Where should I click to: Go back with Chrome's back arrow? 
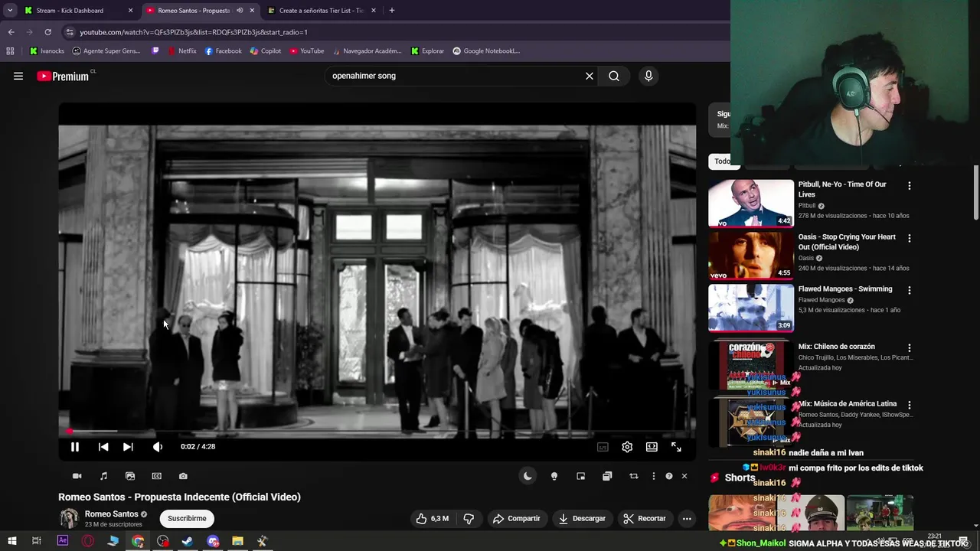tap(11, 32)
